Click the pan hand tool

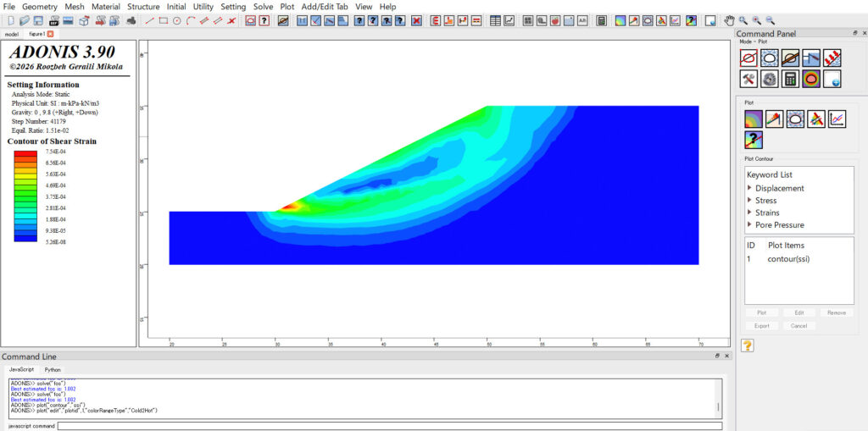click(x=729, y=20)
